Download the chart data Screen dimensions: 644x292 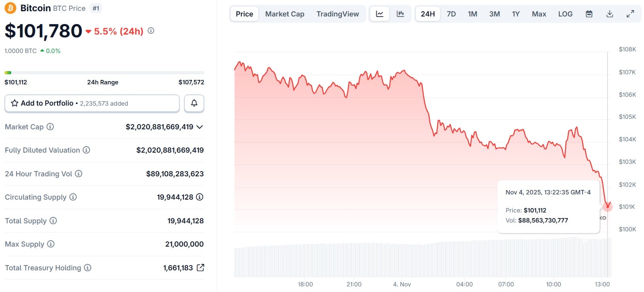(x=609, y=14)
